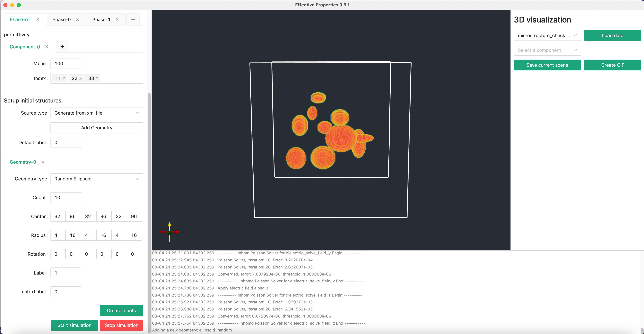
Task: Click the Create GIF button
Action: [x=612, y=65]
